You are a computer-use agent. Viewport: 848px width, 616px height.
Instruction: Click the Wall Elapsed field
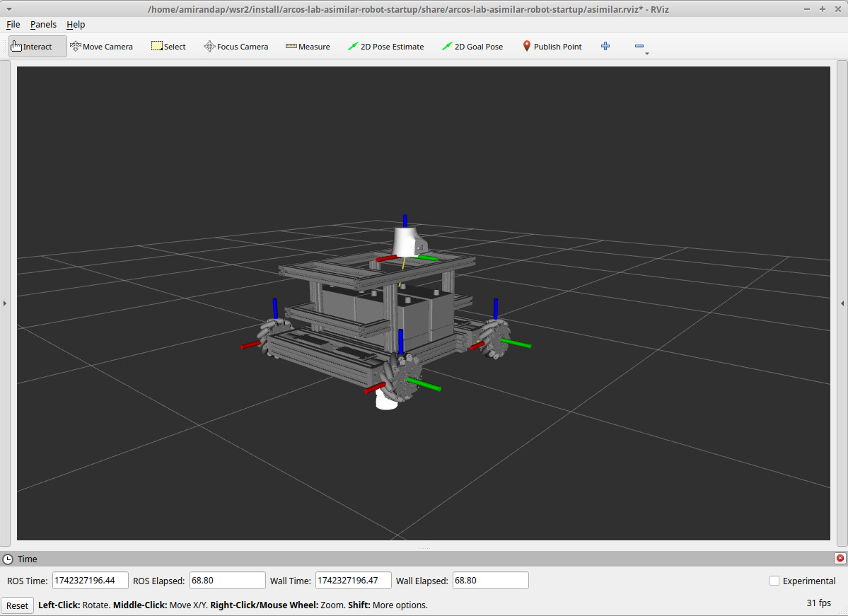(x=490, y=581)
